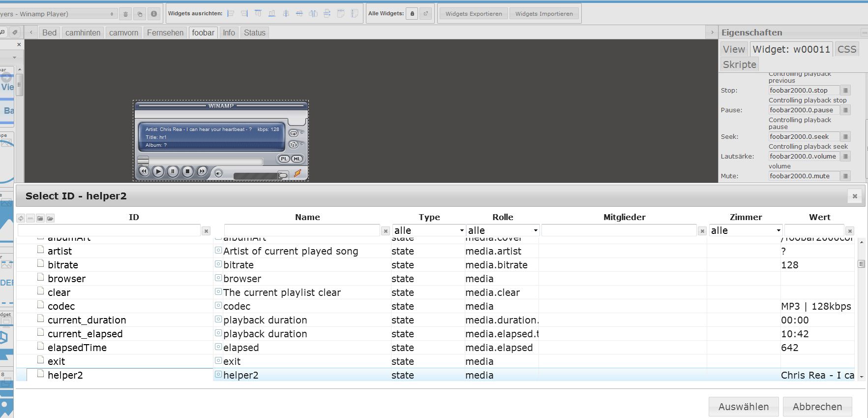This screenshot has height=418, width=868.
Task: Click the Winamp seek slider handle
Action: tap(143, 161)
